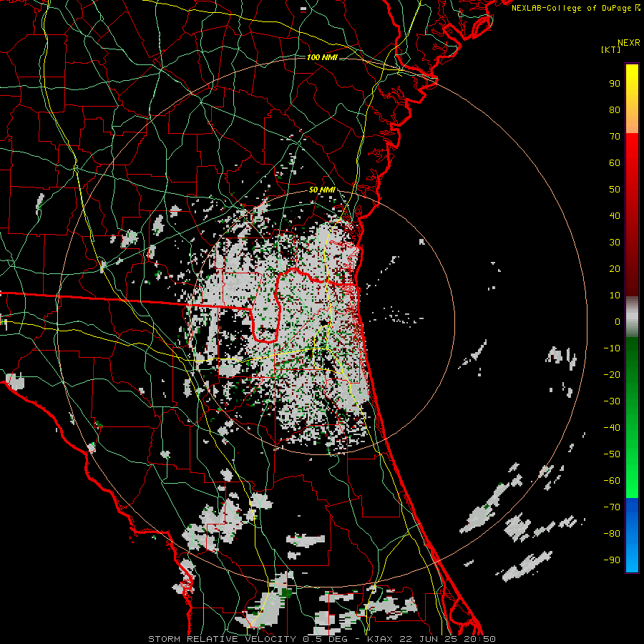Click the 10 value on velocity scale
The height and width of the screenshot is (644, 644).
click(x=615, y=296)
